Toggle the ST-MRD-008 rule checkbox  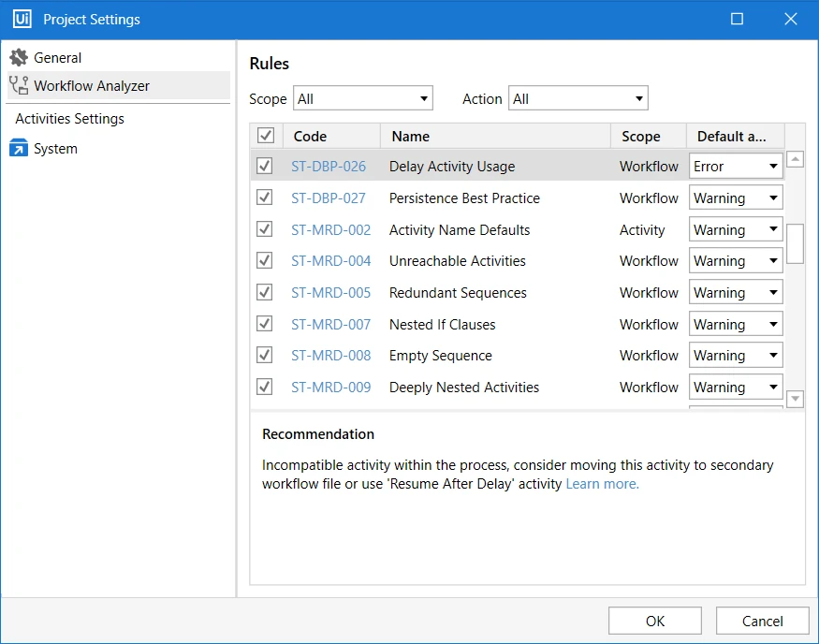point(264,355)
